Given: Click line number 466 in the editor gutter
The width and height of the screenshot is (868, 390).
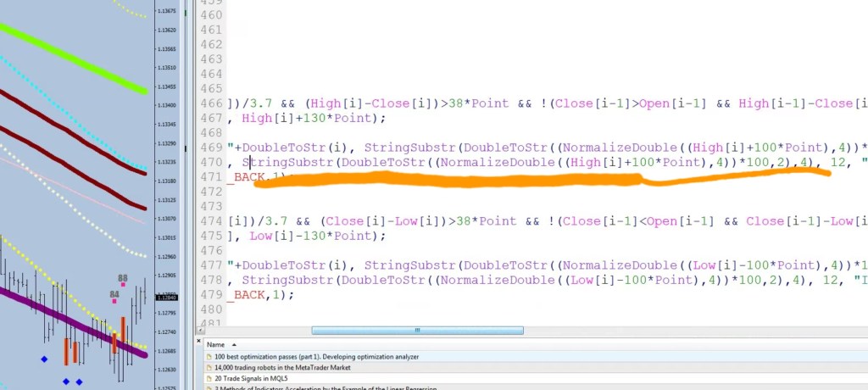Looking at the screenshot, I should point(208,103).
